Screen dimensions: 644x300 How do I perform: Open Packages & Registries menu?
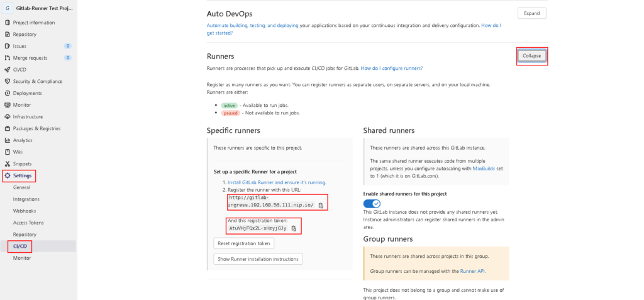click(36, 129)
